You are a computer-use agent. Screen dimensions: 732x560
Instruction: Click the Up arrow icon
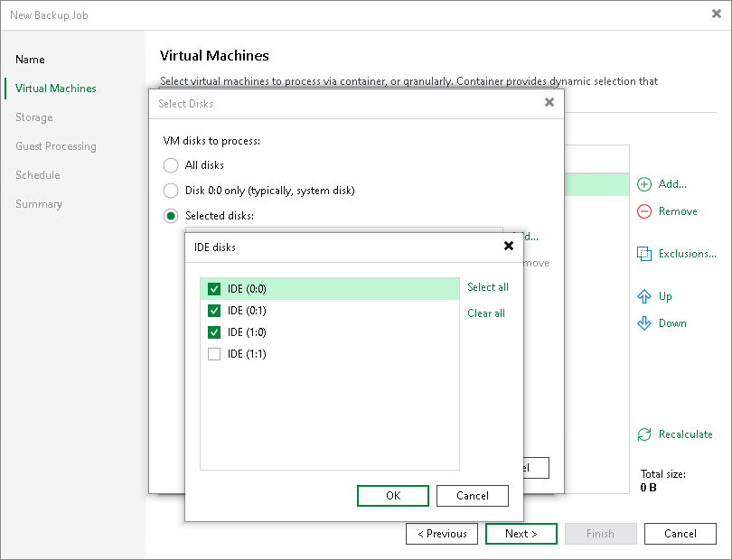pos(644,296)
